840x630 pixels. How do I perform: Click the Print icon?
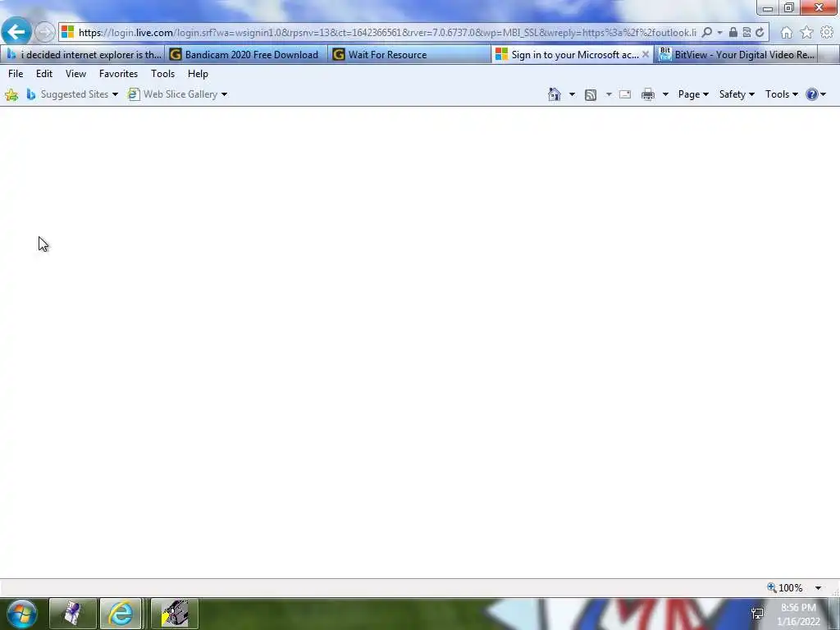point(648,95)
